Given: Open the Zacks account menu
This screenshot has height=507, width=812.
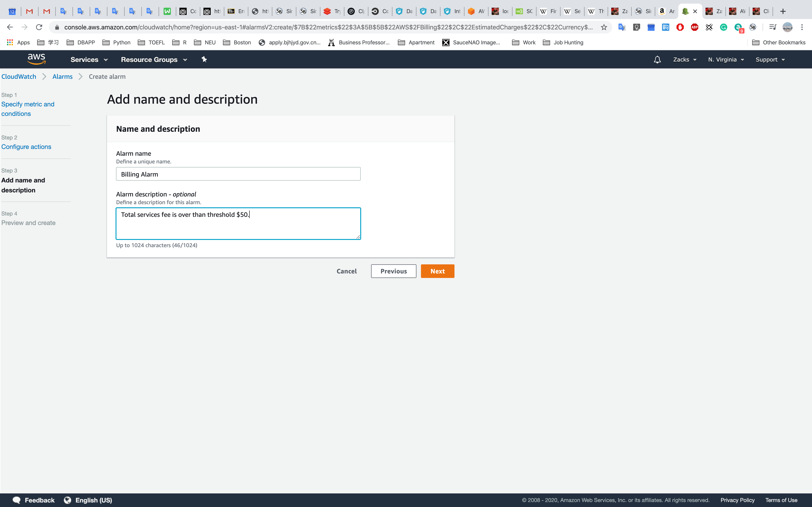Looking at the screenshot, I should tap(684, 60).
